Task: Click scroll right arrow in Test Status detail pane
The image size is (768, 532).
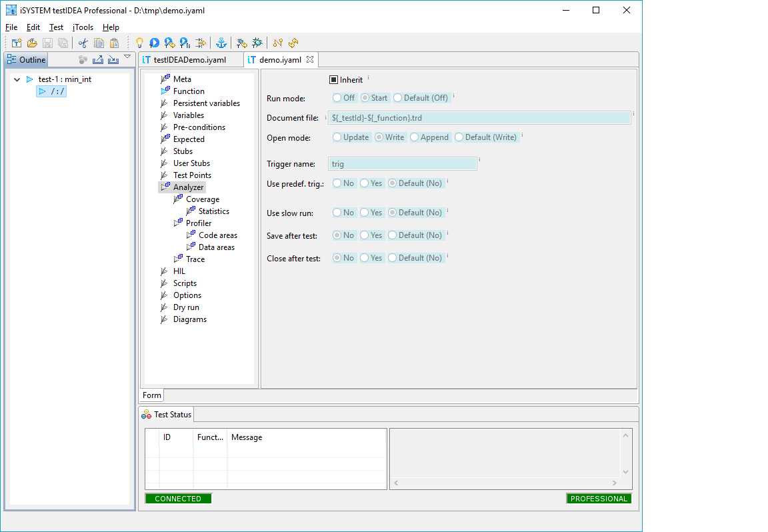Action: [x=614, y=483]
